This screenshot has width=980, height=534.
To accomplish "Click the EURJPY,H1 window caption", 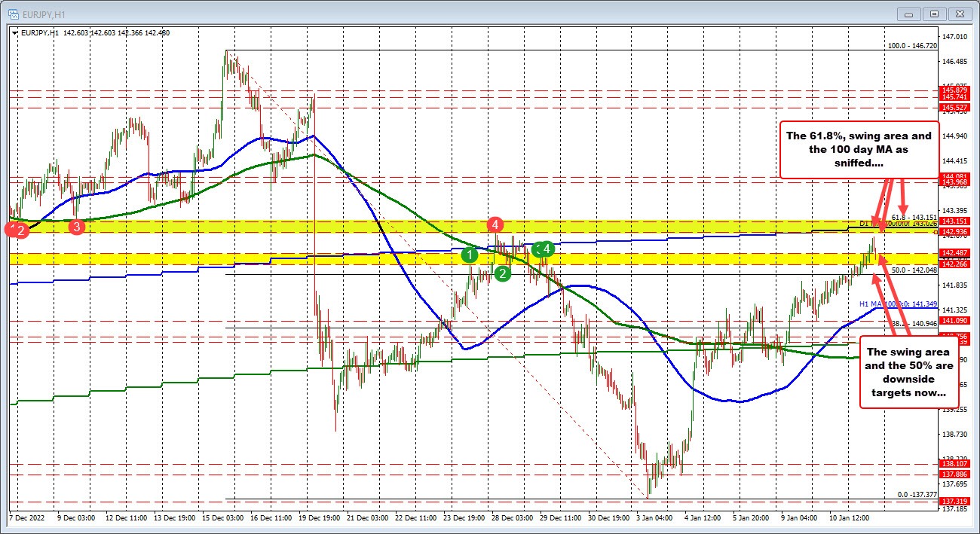I will point(45,13).
